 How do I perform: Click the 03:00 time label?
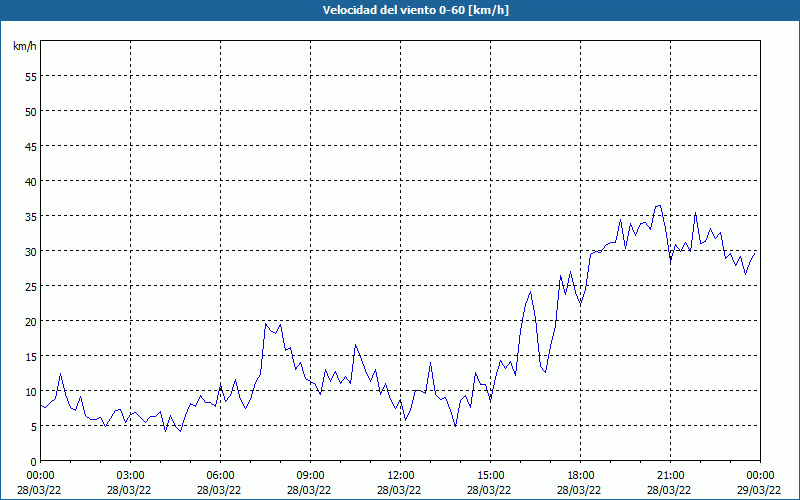pos(131,476)
